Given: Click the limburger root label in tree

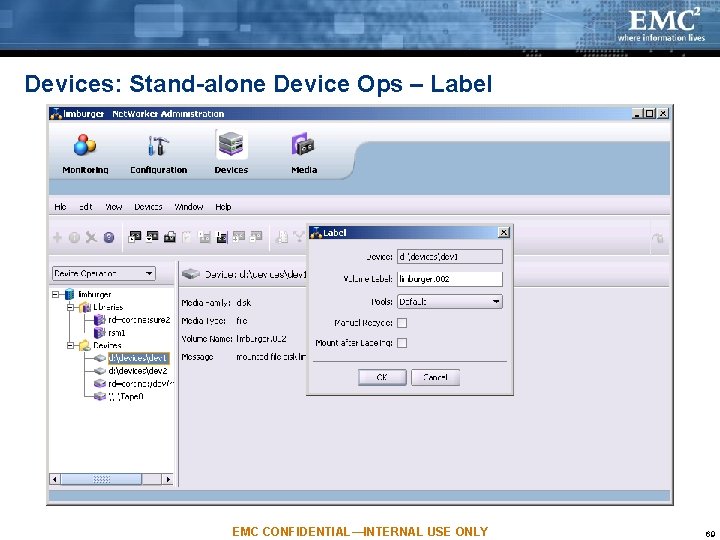Looking at the screenshot, I should (95, 294).
